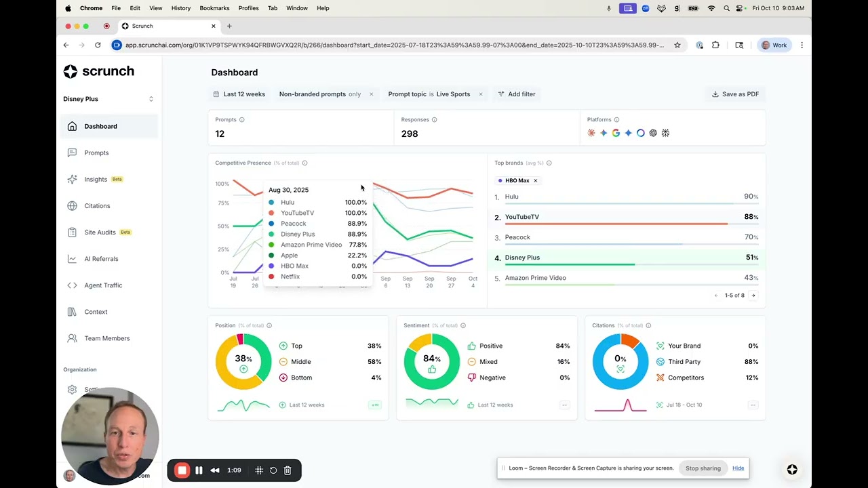
Task: Select Disney Plus row in Top brands
Action: [x=626, y=258]
